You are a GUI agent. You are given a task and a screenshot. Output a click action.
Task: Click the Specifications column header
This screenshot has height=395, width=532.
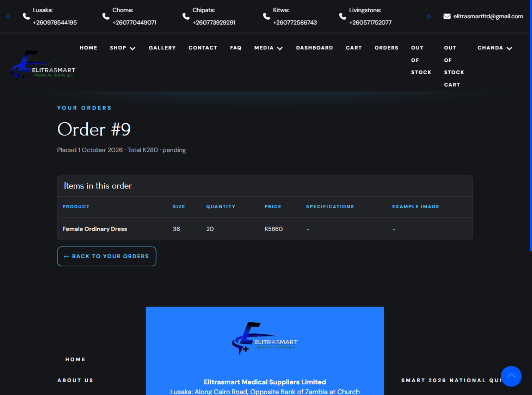click(x=330, y=207)
